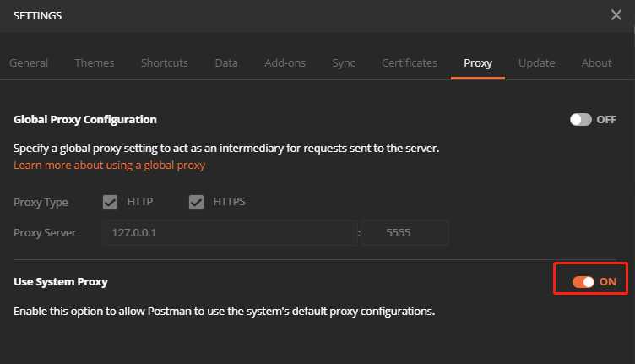The height and width of the screenshot is (364, 635).
Task: Select the Data tab
Action: 226,62
